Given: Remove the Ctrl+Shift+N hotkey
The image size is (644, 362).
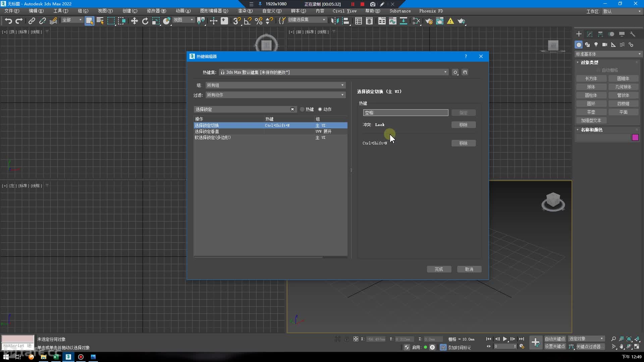Looking at the screenshot, I should coord(463,143).
